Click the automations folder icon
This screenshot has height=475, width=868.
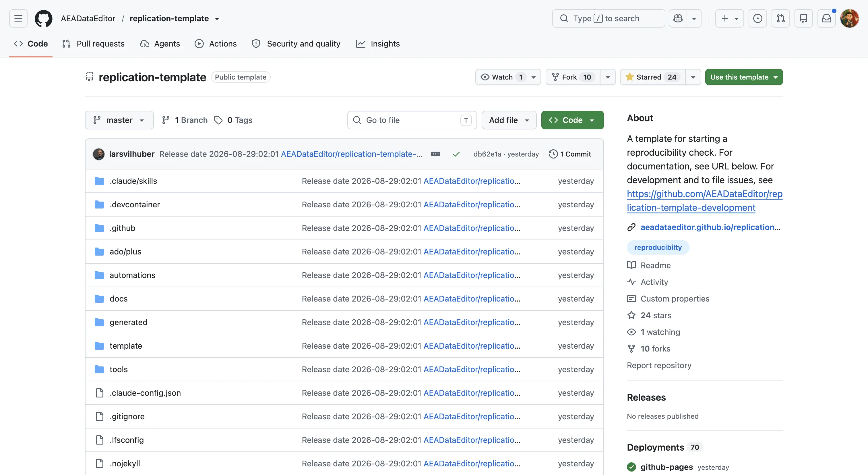pos(99,275)
